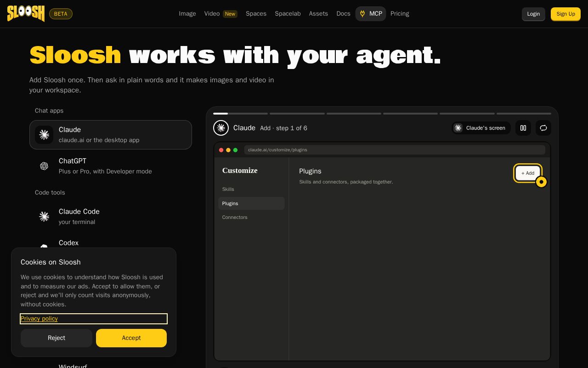Image resolution: width=588 pixels, height=368 pixels.
Task: Click the ChatGPT logo icon
Action: (x=44, y=166)
